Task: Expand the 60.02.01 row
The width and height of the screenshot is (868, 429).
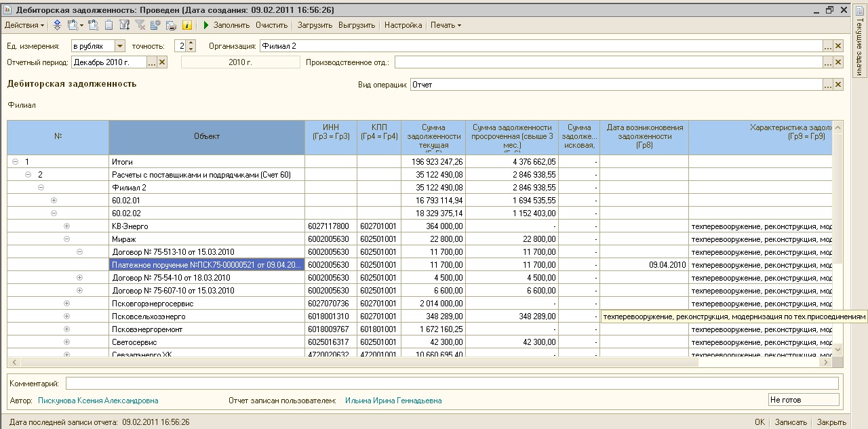Action: pos(54,201)
